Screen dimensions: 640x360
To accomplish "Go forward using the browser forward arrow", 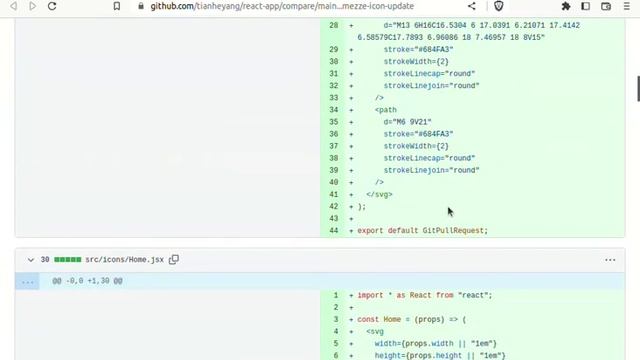I will (33, 6).
